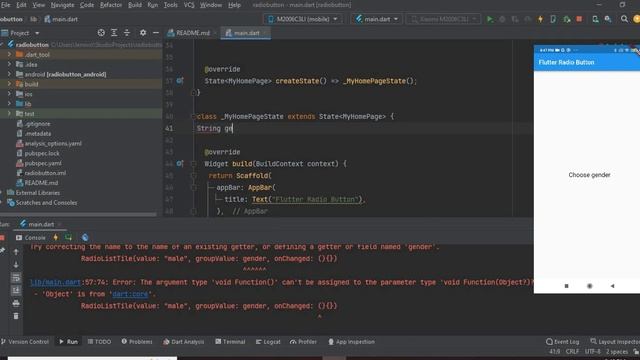Open device selector M2006C3LI dropdown

pos(303,19)
